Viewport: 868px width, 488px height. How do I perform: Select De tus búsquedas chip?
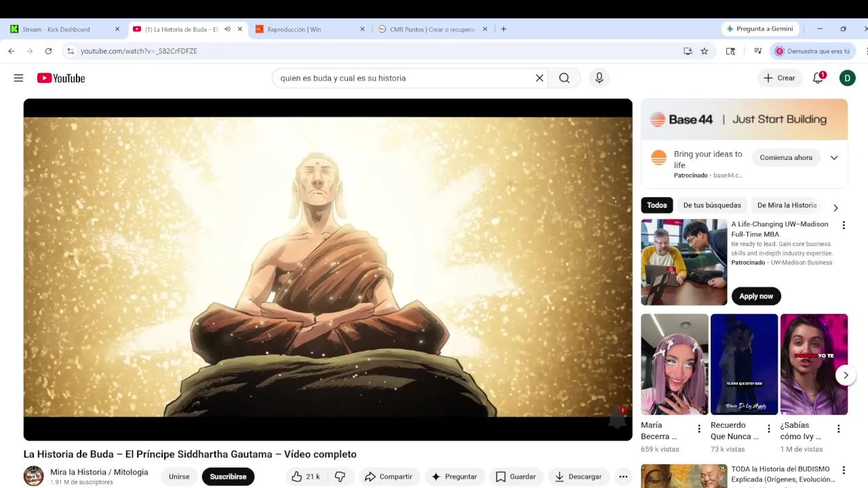pyautogui.click(x=712, y=205)
